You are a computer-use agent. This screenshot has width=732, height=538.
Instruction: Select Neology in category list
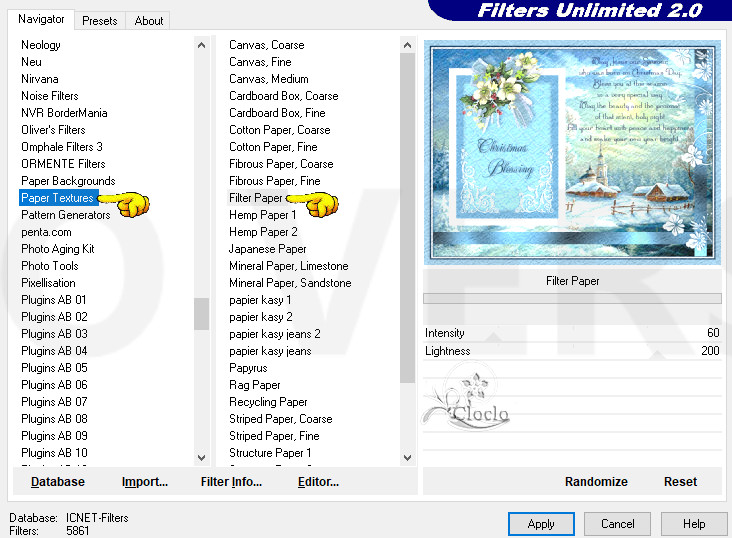click(41, 45)
